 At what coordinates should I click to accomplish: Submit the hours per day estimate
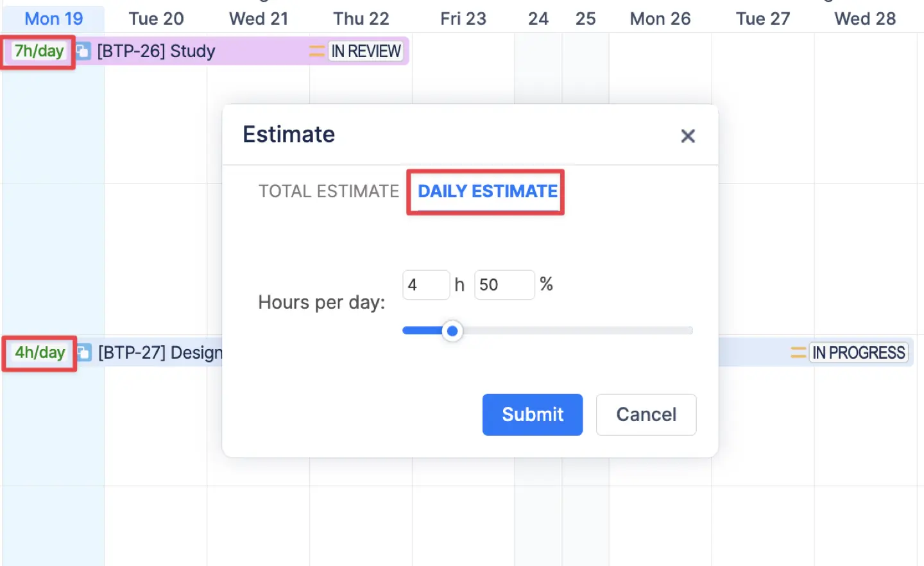click(532, 415)
